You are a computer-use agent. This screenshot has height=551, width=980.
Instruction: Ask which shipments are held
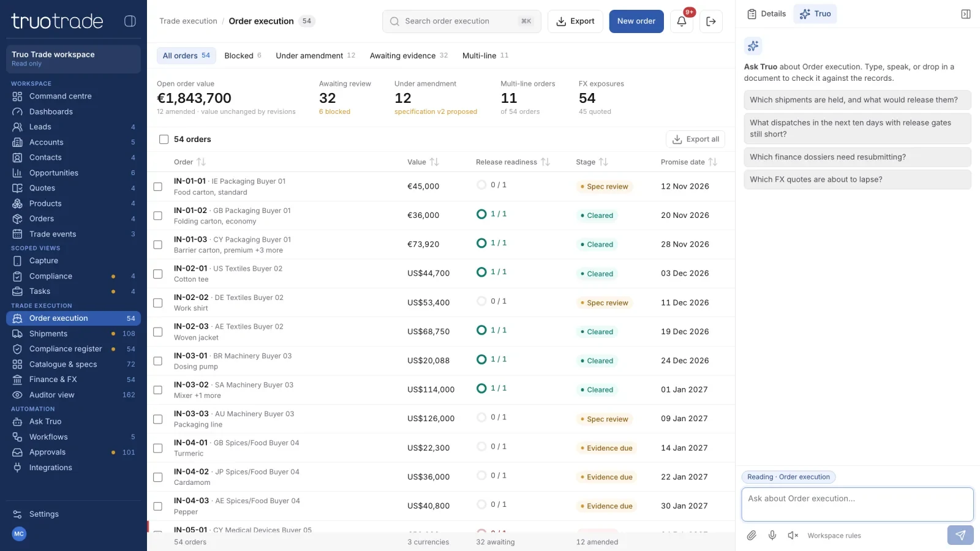[858, 100]
